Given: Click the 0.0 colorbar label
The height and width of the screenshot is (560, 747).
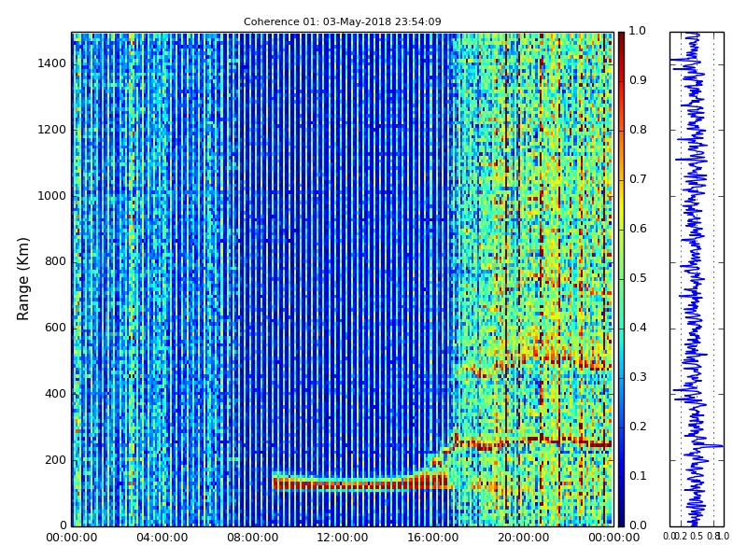Looking at the screenshot, I should (638, 525).
